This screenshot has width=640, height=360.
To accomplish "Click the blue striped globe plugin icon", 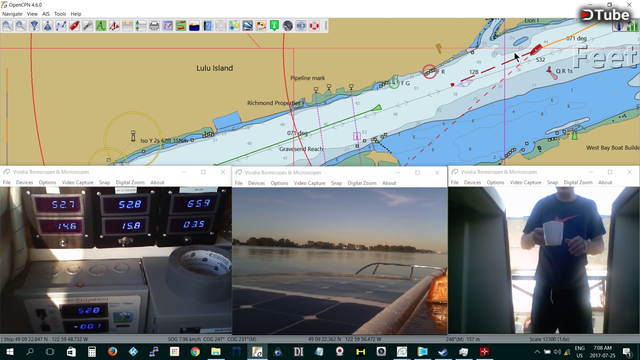I will click(x=247, y=26).
